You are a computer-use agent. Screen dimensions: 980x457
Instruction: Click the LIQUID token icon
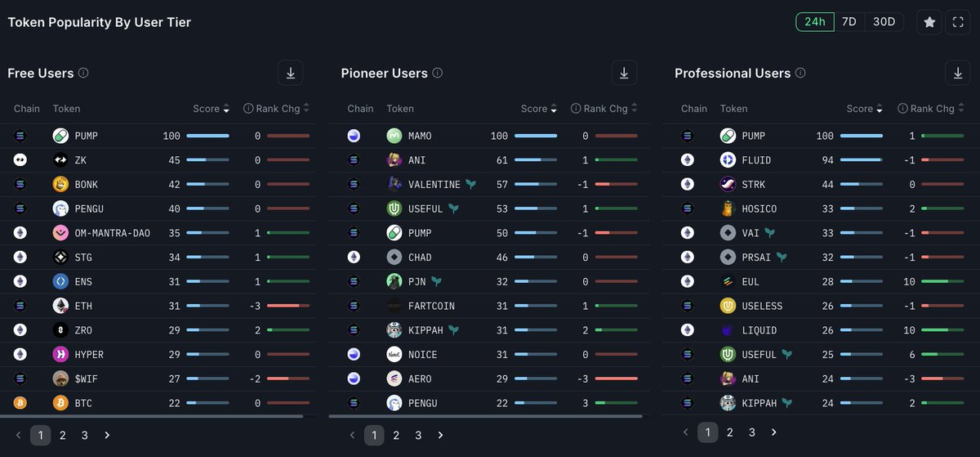click(728, 330)
